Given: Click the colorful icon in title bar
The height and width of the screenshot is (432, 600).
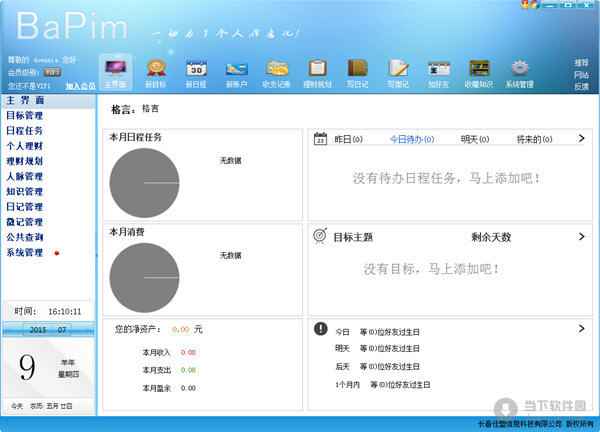Looking at the screenshot, I should [535, 4].
